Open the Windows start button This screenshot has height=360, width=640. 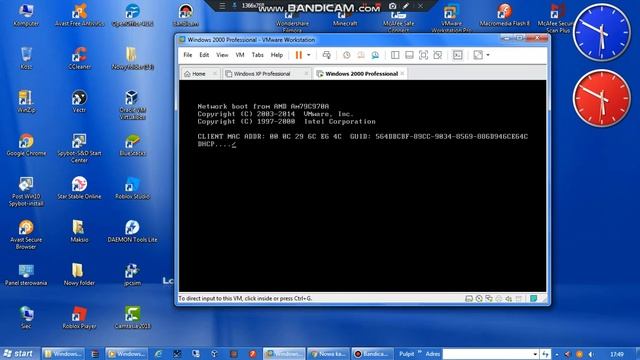[x=19, y=353]
